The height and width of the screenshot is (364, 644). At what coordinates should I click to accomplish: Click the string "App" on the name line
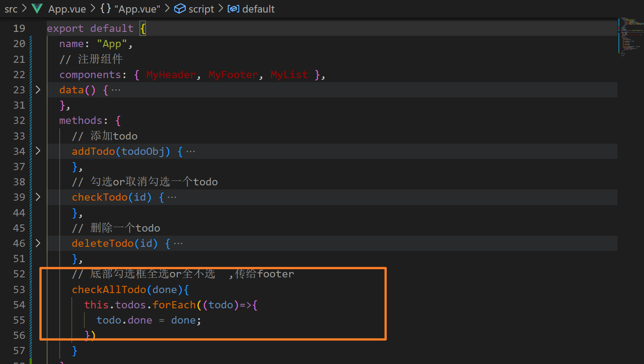(112, 44)
